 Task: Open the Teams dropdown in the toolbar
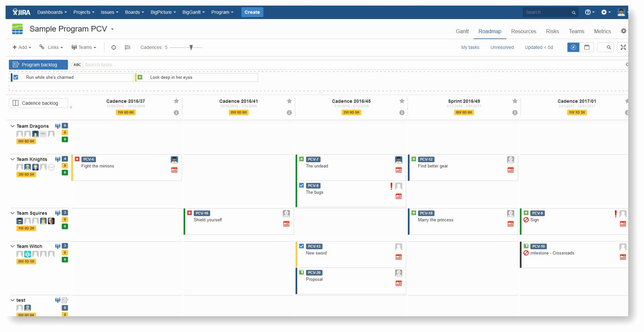click(84, 47)
